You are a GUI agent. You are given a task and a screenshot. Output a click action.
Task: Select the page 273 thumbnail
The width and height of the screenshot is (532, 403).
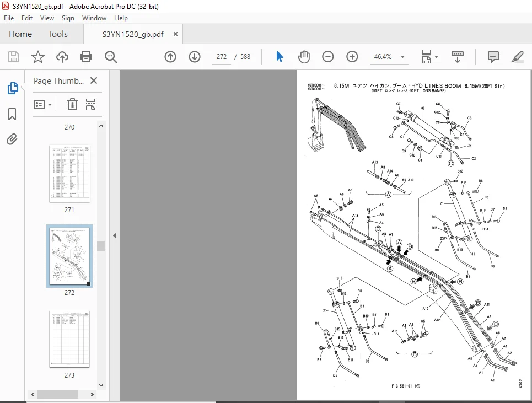pyautogui.click(x=69, y=339)
